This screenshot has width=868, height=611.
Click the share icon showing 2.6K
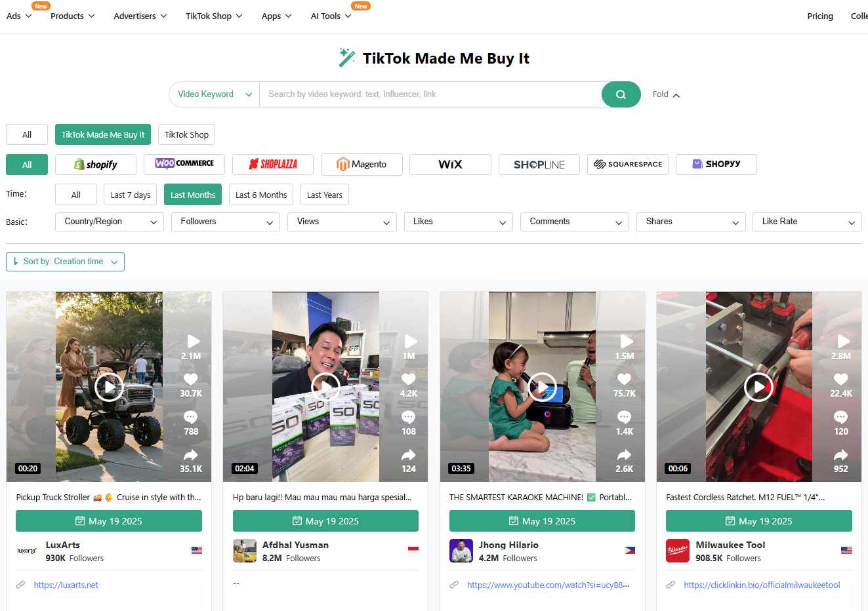[x=624, y=454]
